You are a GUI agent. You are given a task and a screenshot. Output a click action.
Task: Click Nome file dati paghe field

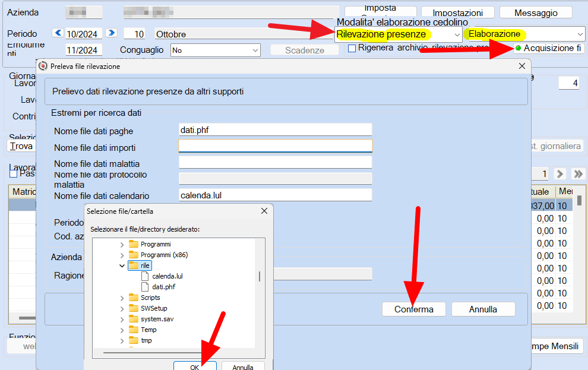275,129
